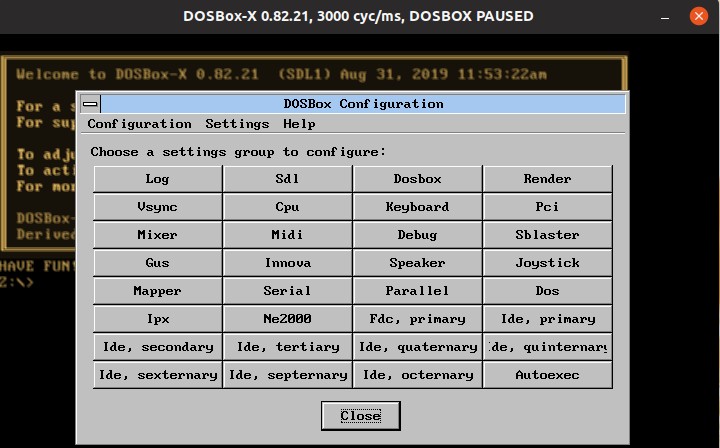This screenshot has width=720, height=448.
Task: Open the Ide, secondary settings group
Action: pos(158,347)
